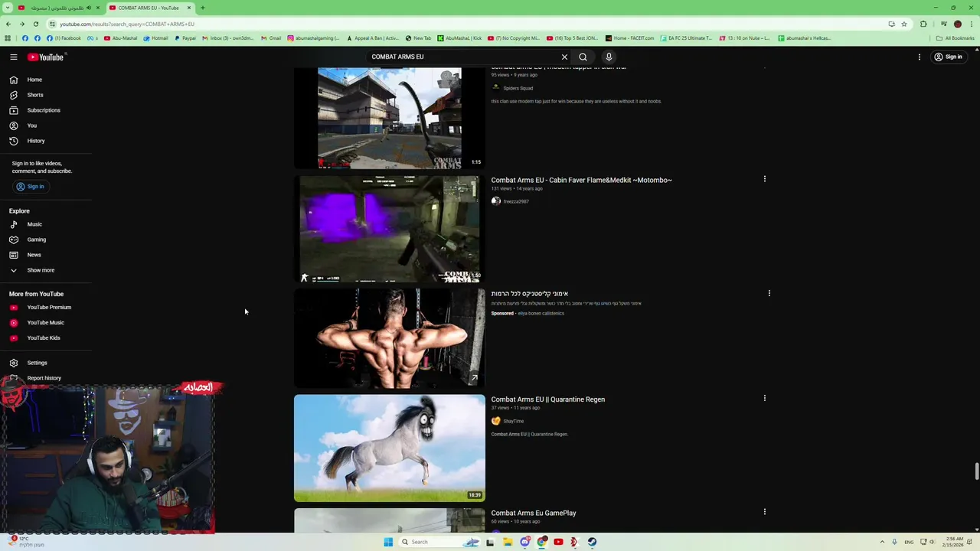This screenshot has height=551, width=980.
Task: Open the Gmail bookmark
Action: point(271,38)
